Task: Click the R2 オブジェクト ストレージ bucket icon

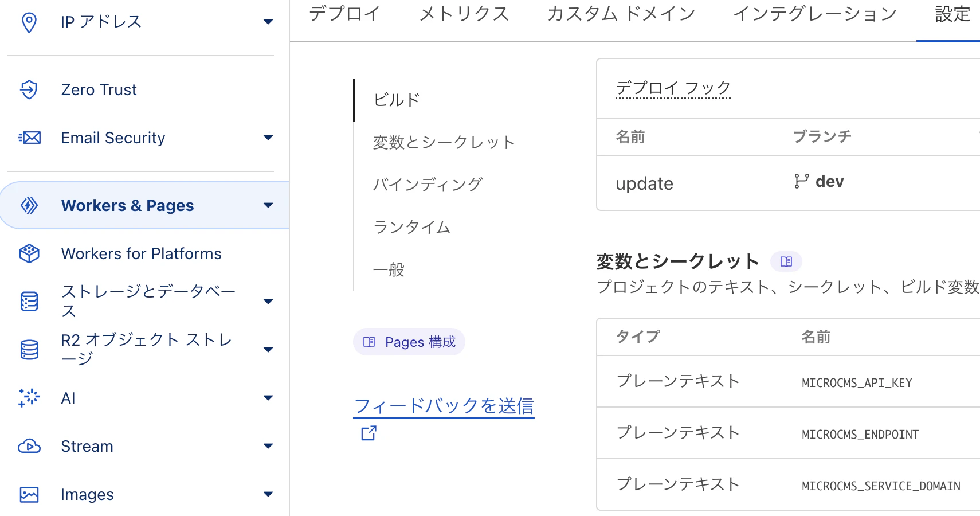Action: click(x=29, y=349)
